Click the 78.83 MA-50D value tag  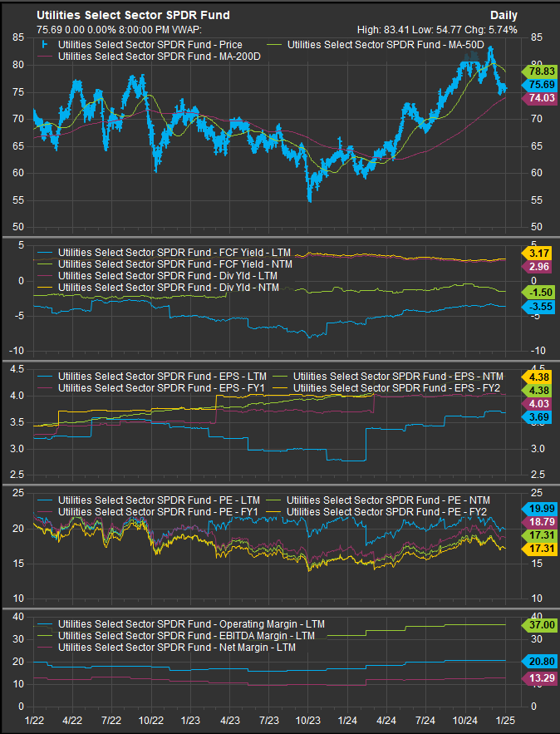539,71
